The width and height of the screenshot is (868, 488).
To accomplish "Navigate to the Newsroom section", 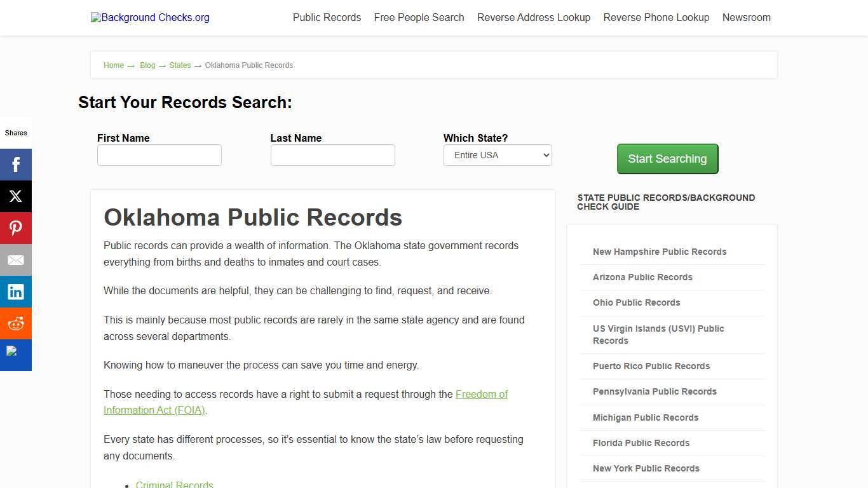I will click(746, 17).
